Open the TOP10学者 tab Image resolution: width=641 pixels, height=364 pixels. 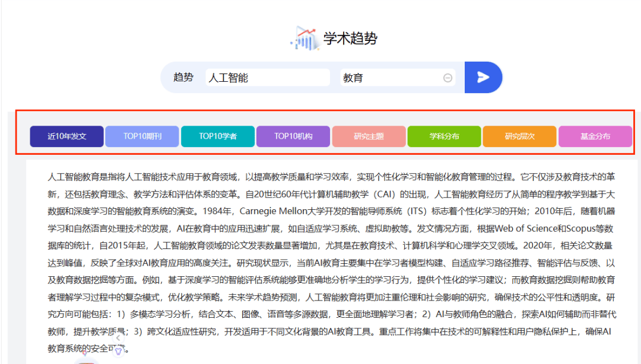click(218, 136)
